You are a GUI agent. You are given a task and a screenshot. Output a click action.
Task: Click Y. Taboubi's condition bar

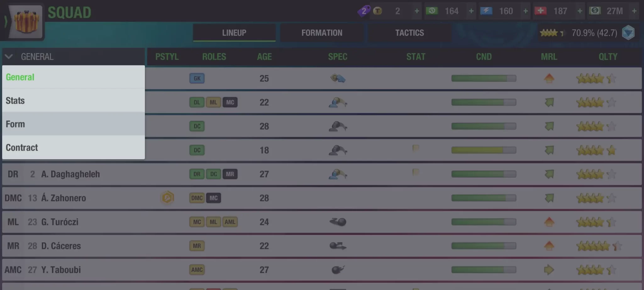coord(484,270)
